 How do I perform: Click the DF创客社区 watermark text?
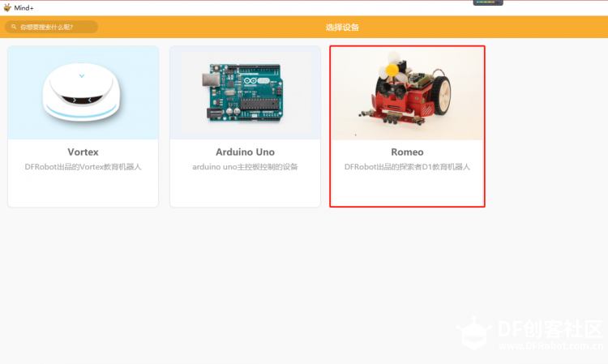click(550, 329)
